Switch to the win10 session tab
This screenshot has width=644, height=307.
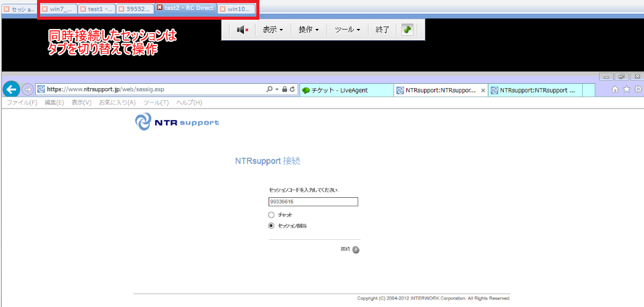[236, 9]
